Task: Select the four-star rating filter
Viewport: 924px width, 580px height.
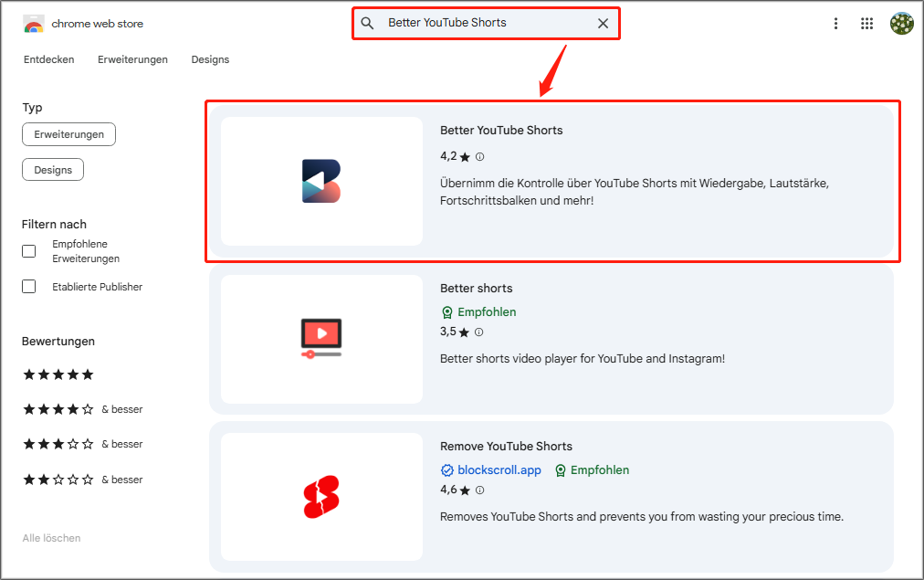Action: click(x=58, y=408)
